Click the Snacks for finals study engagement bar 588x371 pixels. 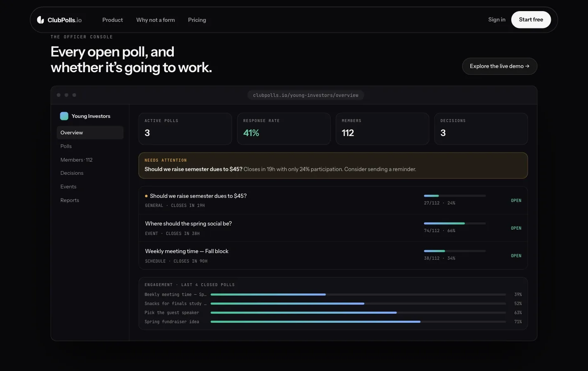[x=358, y=304]
